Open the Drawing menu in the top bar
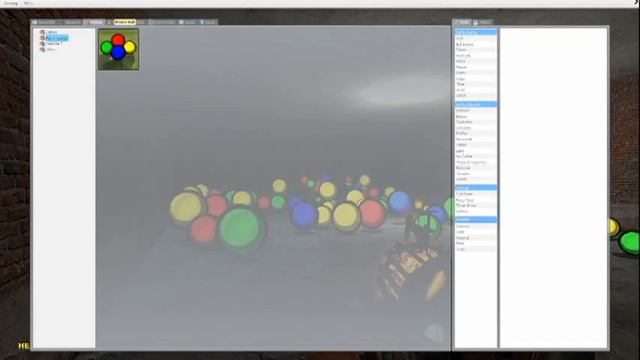Viewport: 640px width, 360px height. click(11, 3)
